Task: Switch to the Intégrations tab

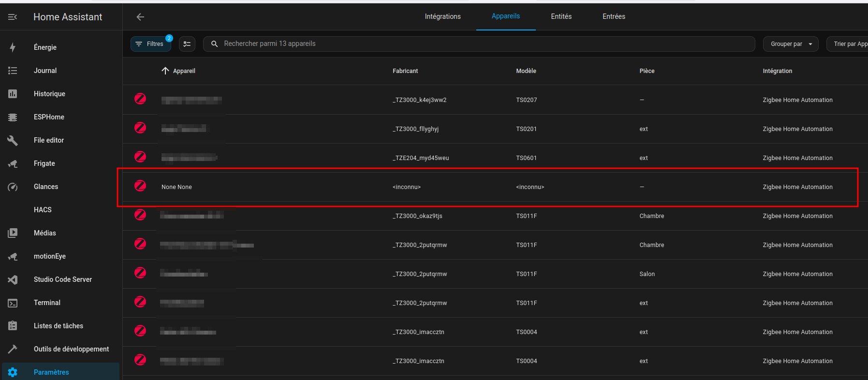Action: [x=443, y=16]
